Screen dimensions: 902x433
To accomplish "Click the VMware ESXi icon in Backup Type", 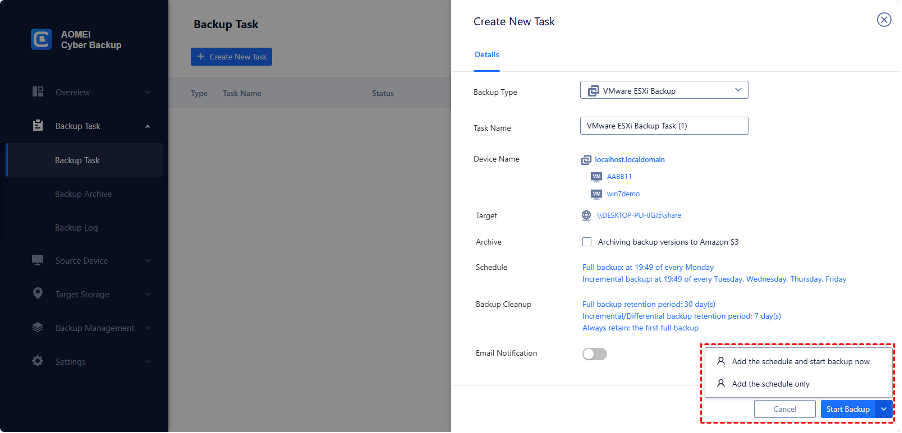I will pyautogui.click(x=593, y=91).
